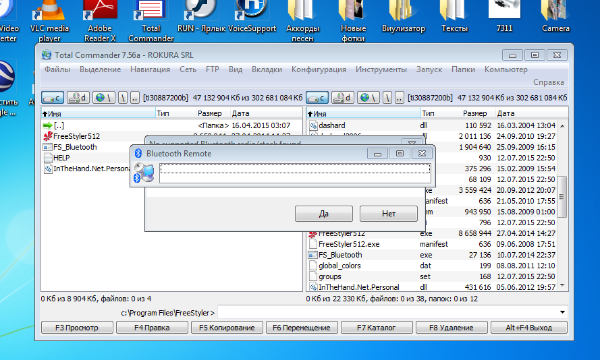Select the [..] parent folder row

click(x=171, y=125)
